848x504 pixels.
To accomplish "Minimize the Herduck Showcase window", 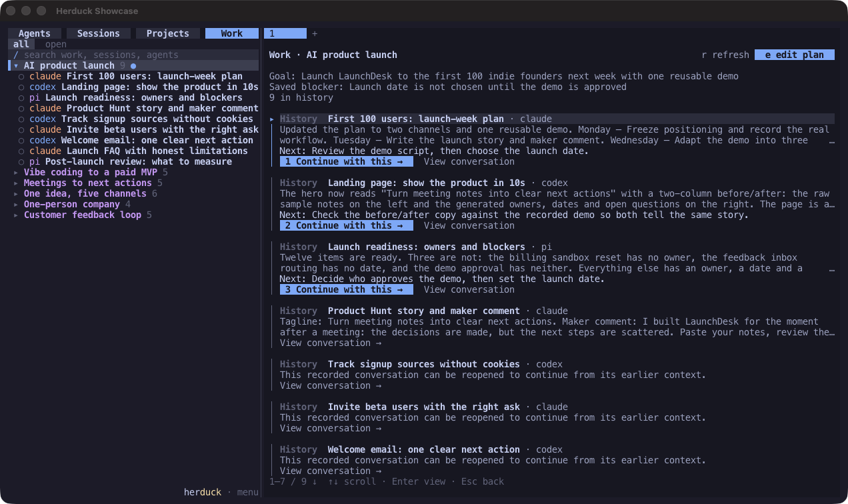I will (26, 11).
